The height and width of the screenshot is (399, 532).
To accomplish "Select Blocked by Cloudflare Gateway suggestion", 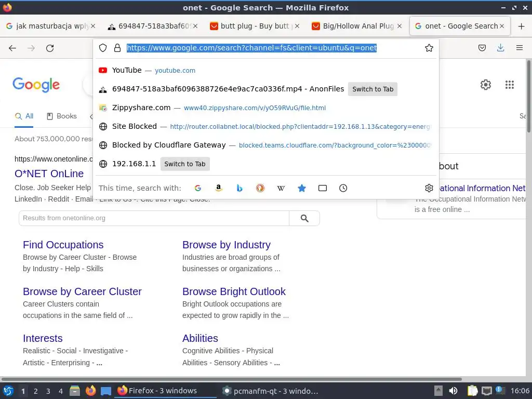I will pyautogui.click(x=266, y=145).
